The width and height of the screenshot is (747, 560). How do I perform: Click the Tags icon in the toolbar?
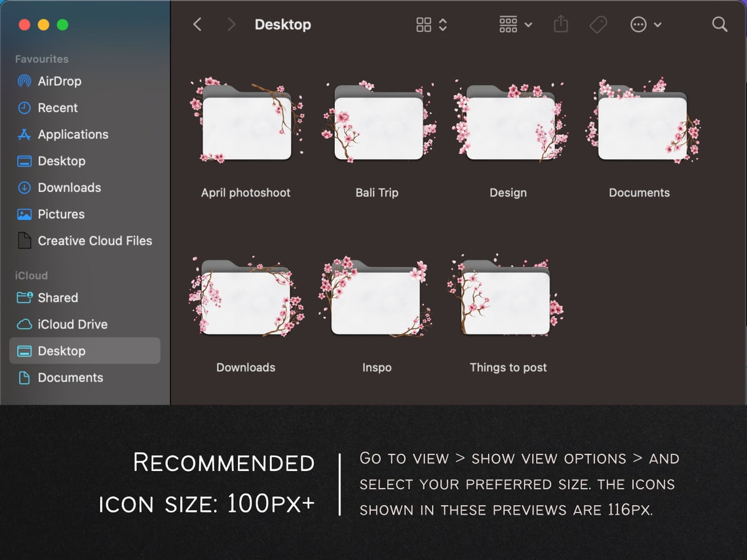[x=598, y=24]
